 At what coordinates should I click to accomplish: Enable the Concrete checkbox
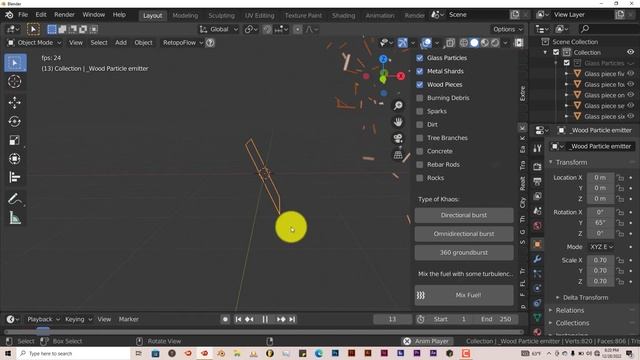pos(420,151)
